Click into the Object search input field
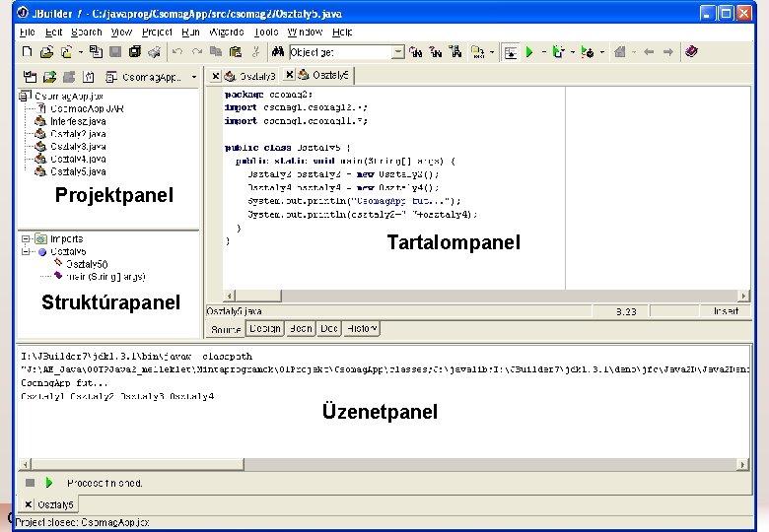Screen dimensions: 769x532 (x=341, y=52)
